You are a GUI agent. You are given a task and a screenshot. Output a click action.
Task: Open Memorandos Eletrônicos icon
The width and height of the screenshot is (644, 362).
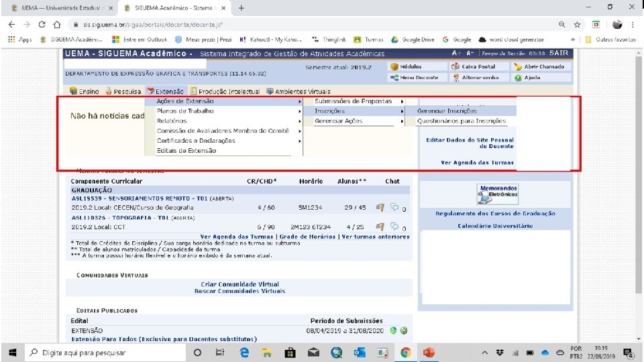498,194
